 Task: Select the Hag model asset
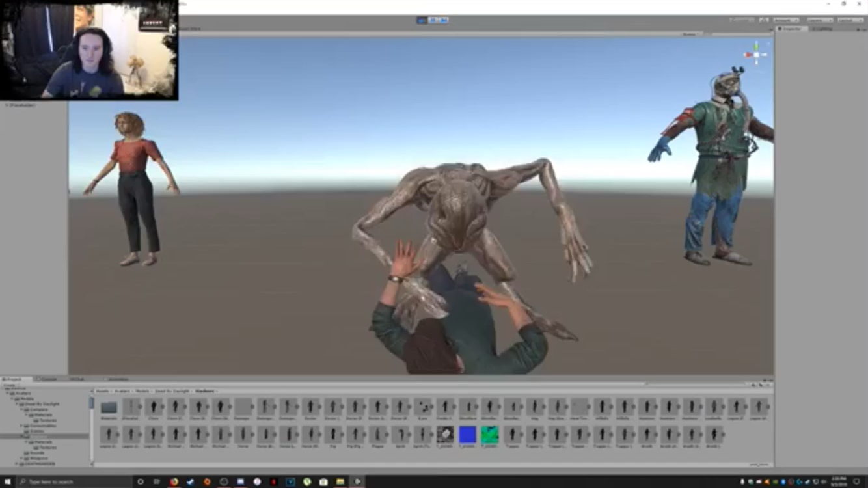point(534,407)
